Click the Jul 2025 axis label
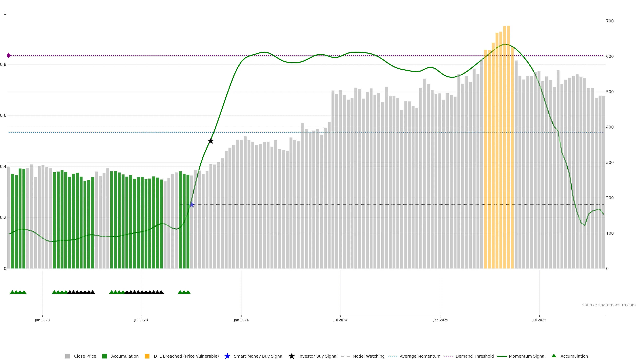Screen dimensions: 644x362 coord(539,320)
